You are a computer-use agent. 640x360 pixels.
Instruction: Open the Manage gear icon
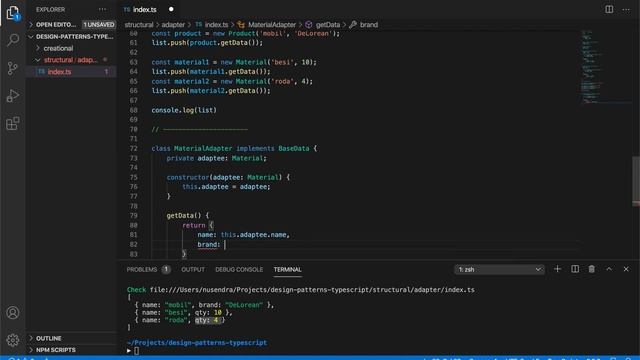point(13,340)
